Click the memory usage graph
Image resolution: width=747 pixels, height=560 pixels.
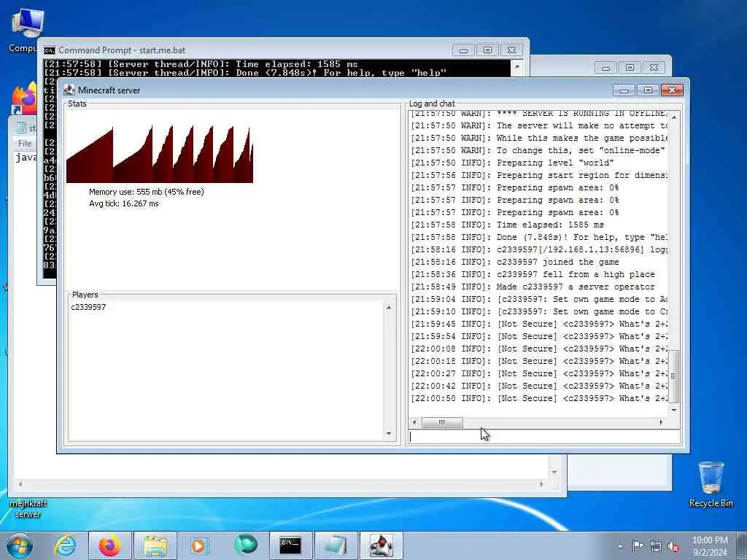tap(160, 155)
